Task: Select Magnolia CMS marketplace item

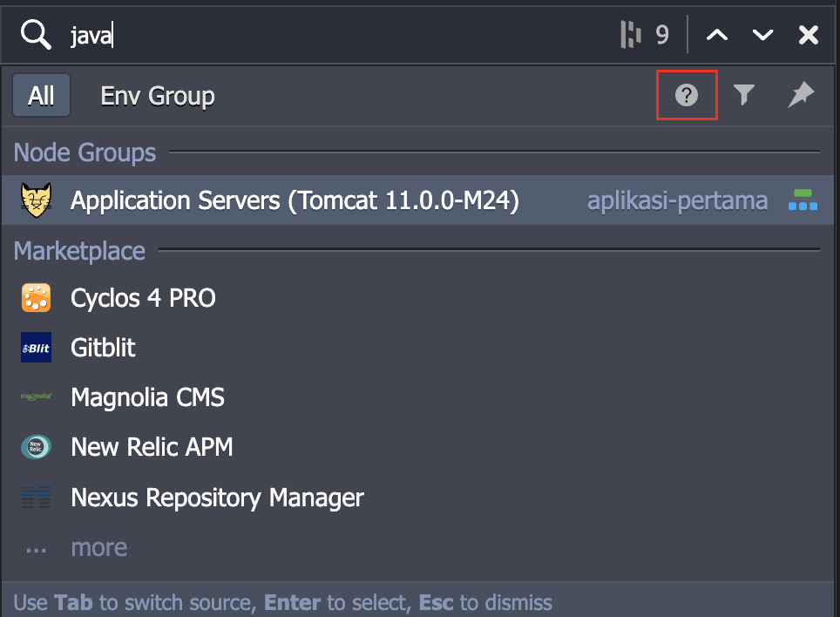Action: pyautogui.click(x=418, y=397)
